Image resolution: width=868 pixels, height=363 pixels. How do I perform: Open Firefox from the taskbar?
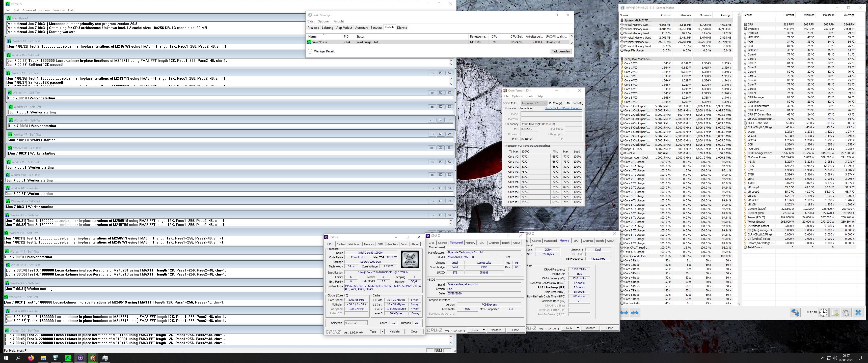(x=31, y=358)
